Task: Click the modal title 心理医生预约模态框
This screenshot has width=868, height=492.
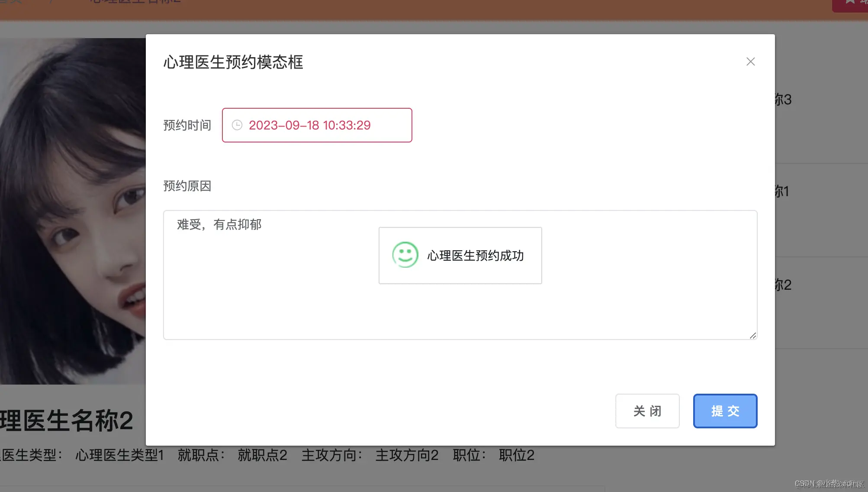Action: click(x=233, y=62)
